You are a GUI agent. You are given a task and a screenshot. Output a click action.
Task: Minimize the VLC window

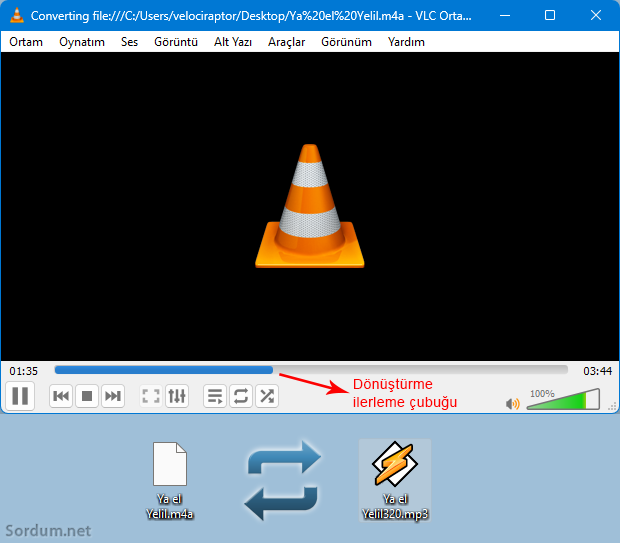[x=505, y=15]
